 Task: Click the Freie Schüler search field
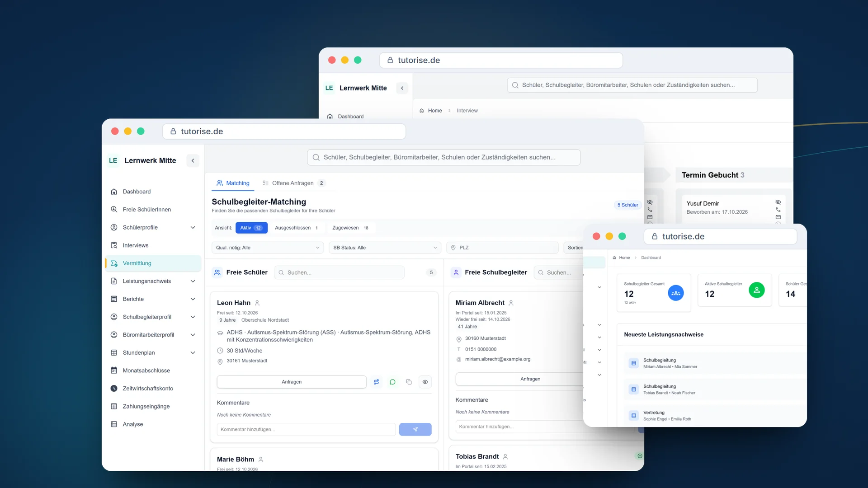339,272
